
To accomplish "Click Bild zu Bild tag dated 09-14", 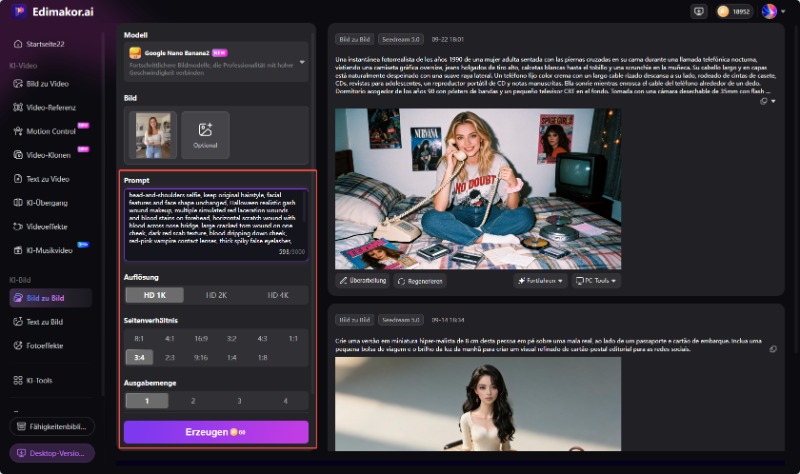I will point(355,320).
